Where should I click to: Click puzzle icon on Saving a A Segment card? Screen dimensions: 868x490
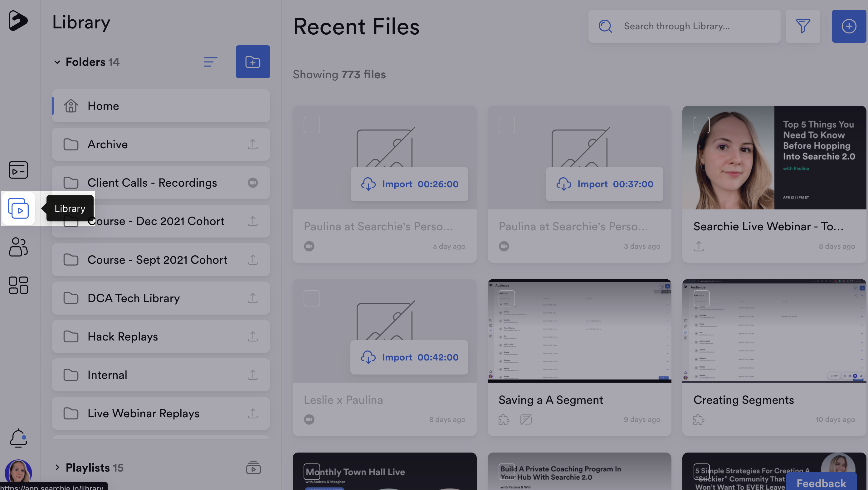(x=504, y=419)
